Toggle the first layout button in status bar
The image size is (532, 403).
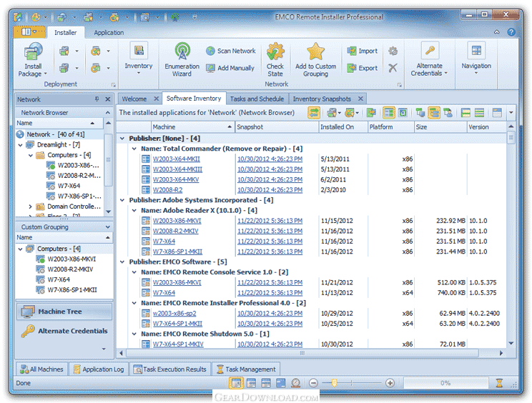pos(237,383)
